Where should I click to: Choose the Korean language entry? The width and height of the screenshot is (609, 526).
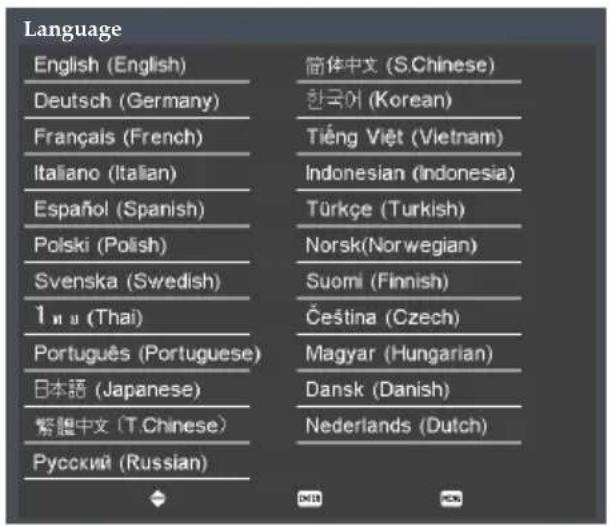tap(379, 101)
